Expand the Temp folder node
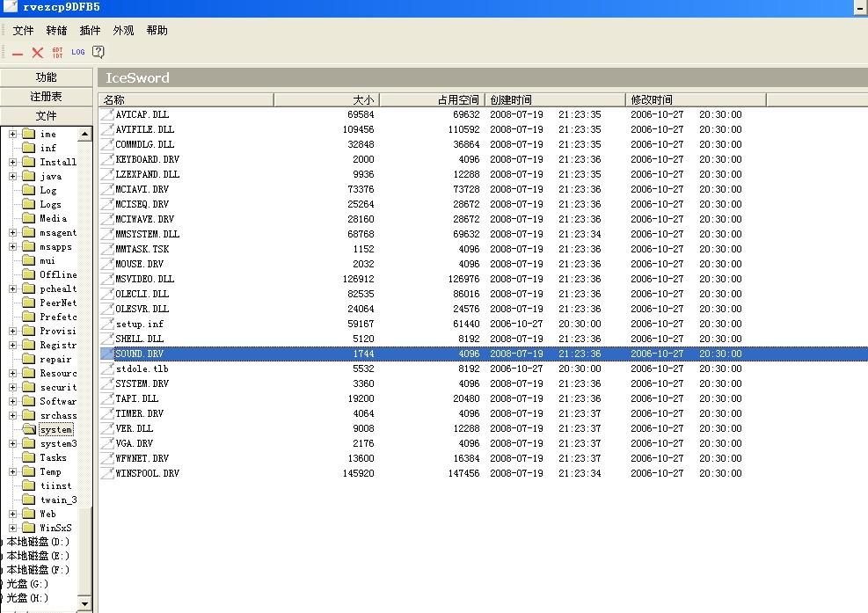 pyautogui.click(x=12, y=471)
